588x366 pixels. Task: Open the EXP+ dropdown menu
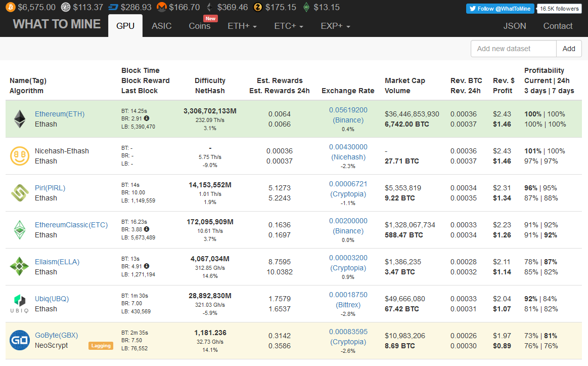[x=335, y=26]
